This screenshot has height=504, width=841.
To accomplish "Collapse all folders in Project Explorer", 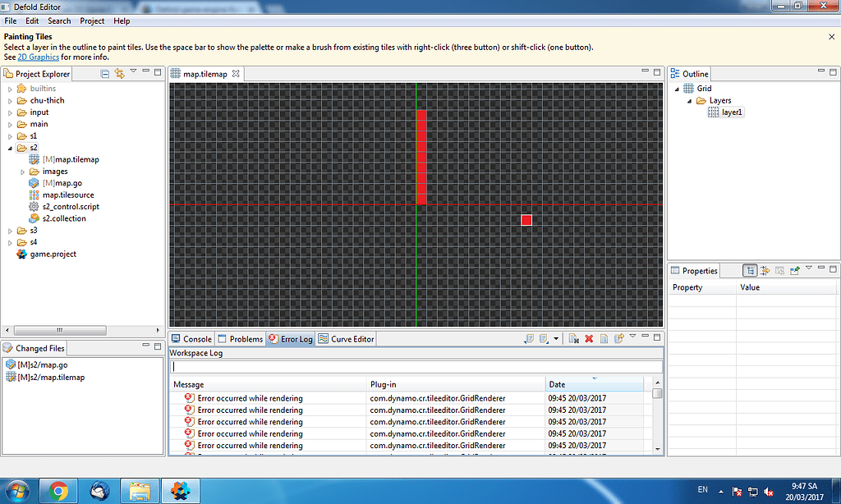I will click(x=104, y=72).
